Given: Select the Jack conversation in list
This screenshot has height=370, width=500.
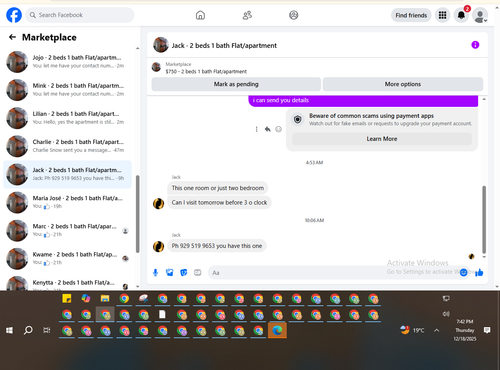Looking at the screenshot, I should click(67, 174).
